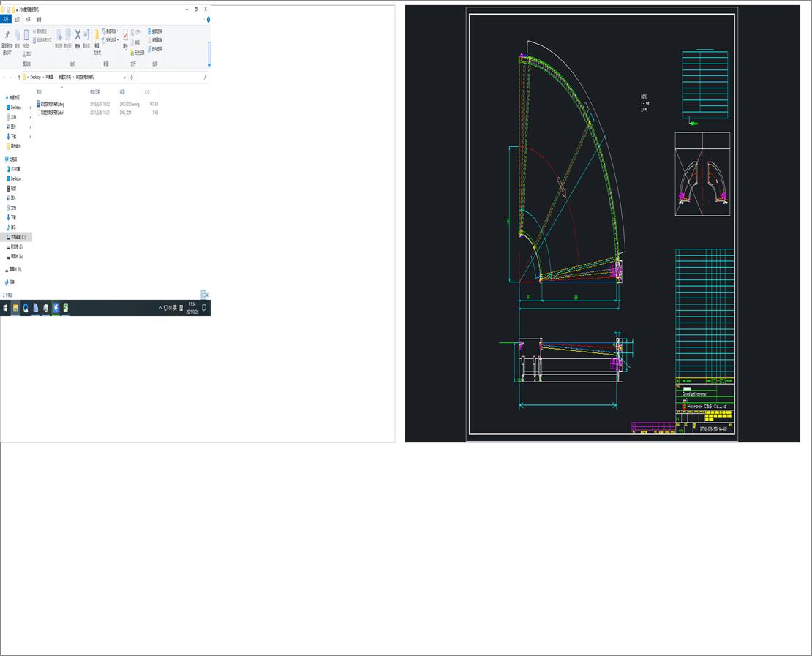
Task: Select Local Disk (C:) in the navigation pane
Action: (x=17, y=237)
